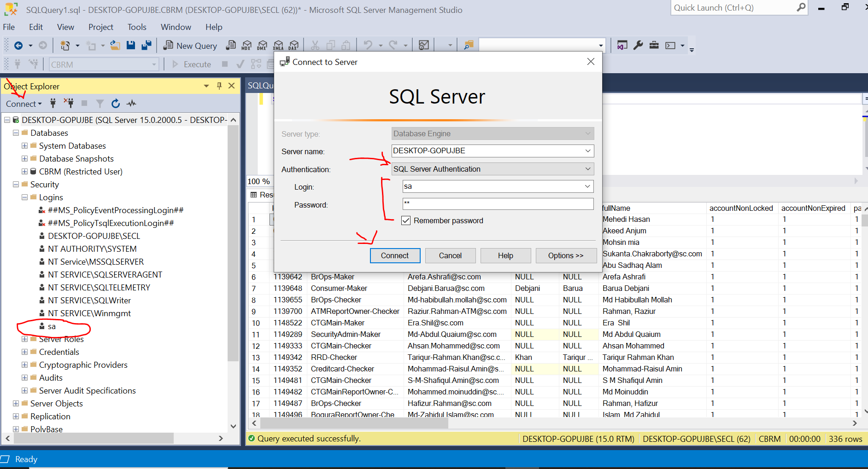
Task: Select NT SERVICE\SQLWriter login
Action: pyautogui.click(x=89, y=300)
